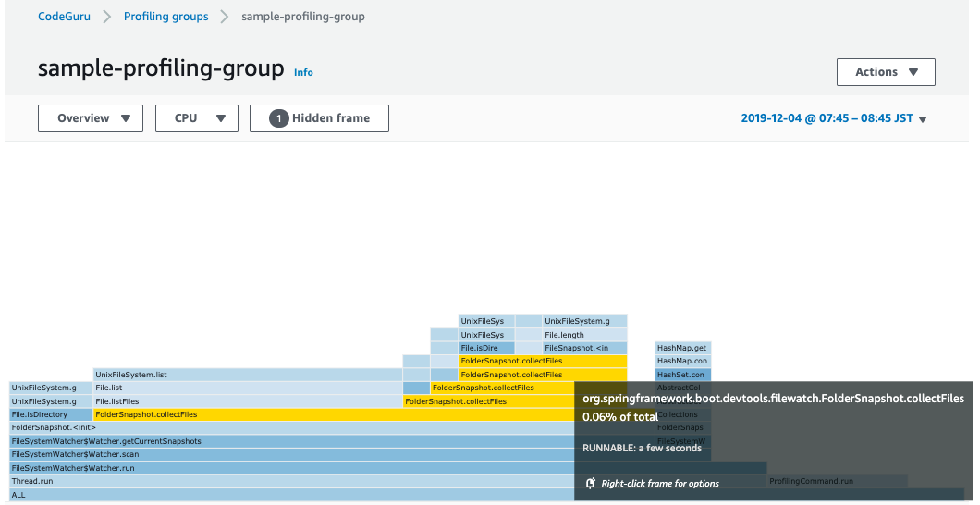Select the HashMap.get frame

pos(682,348)
